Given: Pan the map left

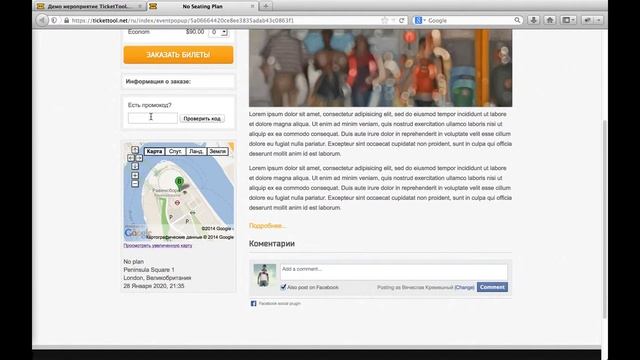Looking at the screenshot, I should pyautogui.click(x=131, y=158).
